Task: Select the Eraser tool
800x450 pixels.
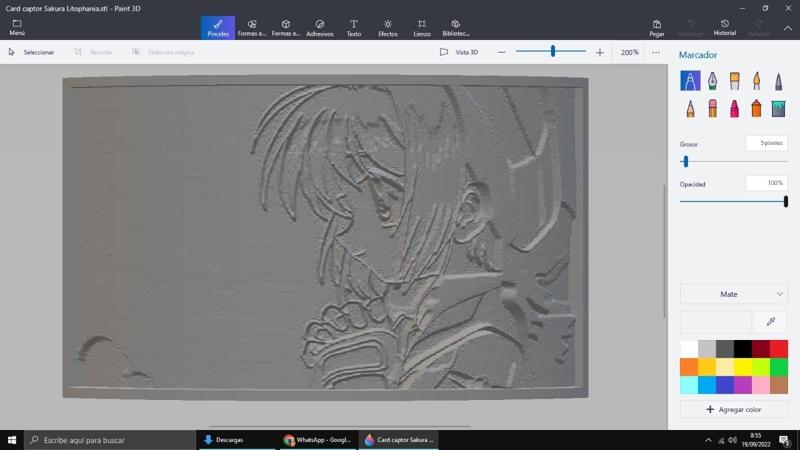Action: (712, 109)
